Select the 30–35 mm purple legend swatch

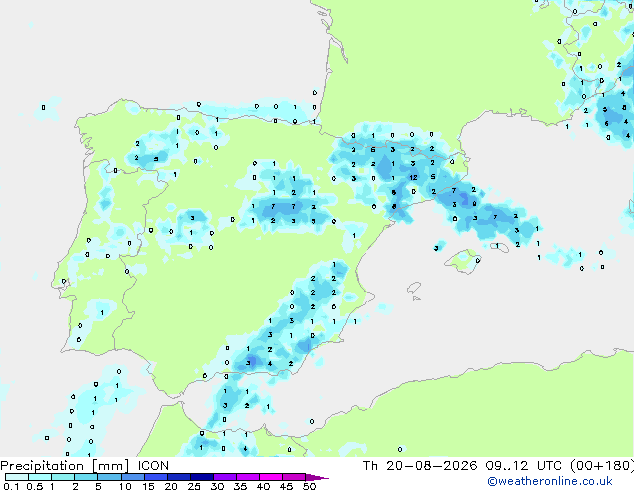(x=224, y=477)
